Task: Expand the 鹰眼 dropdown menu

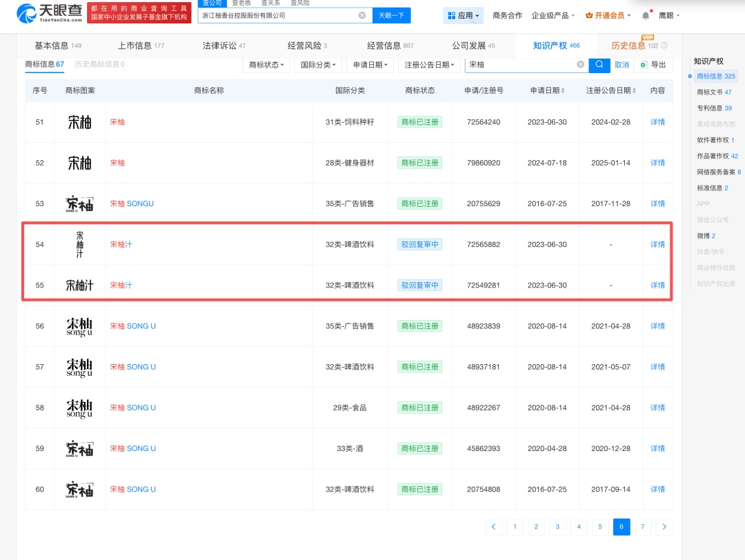Action: pyautogui.click(x=668, y=15)
